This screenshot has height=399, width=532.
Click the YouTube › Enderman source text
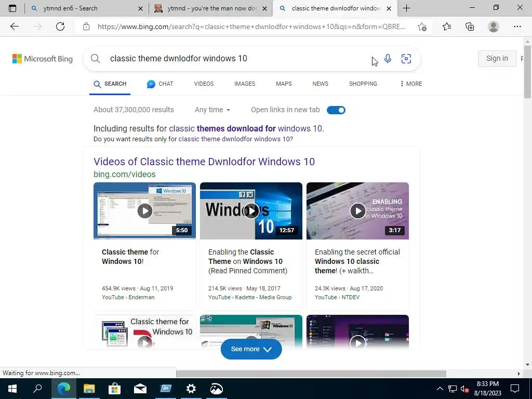[x=128, y=297]
